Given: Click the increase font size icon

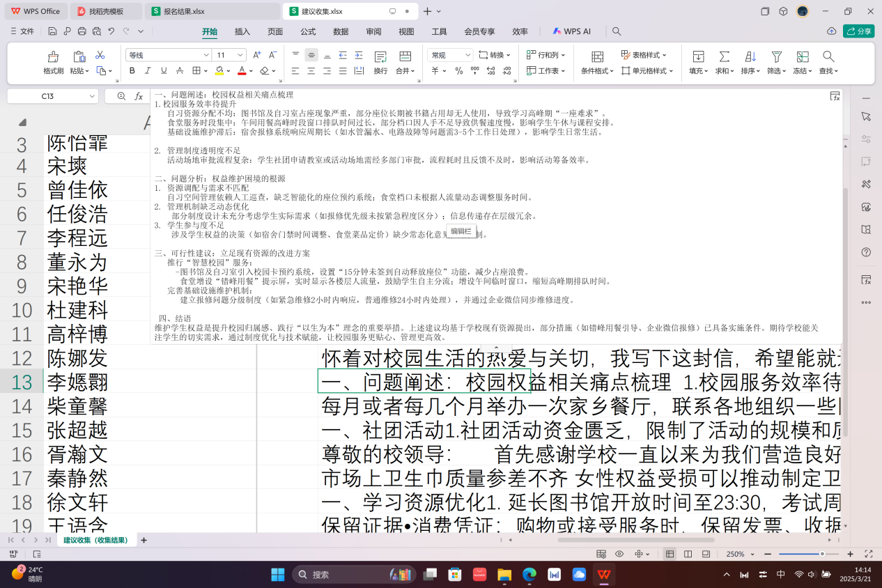Looking at the screenshot, I should click(x=256, y=55).
